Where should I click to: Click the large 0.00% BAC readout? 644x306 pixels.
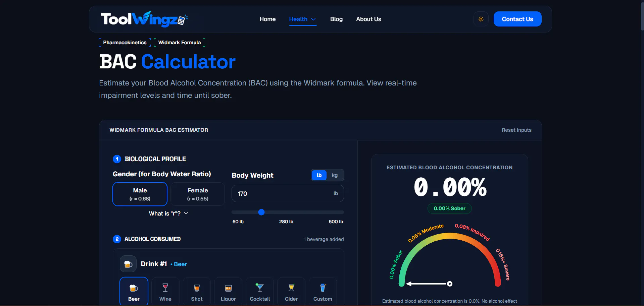pos(450,187)
